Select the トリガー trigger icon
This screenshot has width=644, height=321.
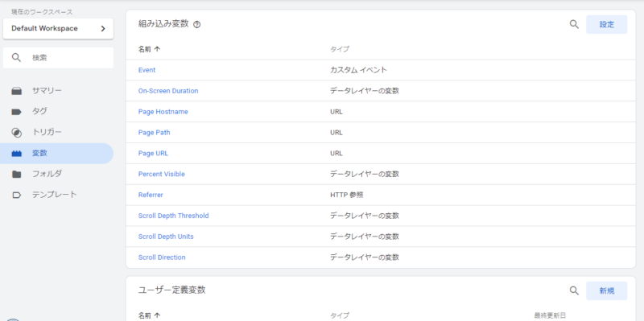(x=16, y=133)
